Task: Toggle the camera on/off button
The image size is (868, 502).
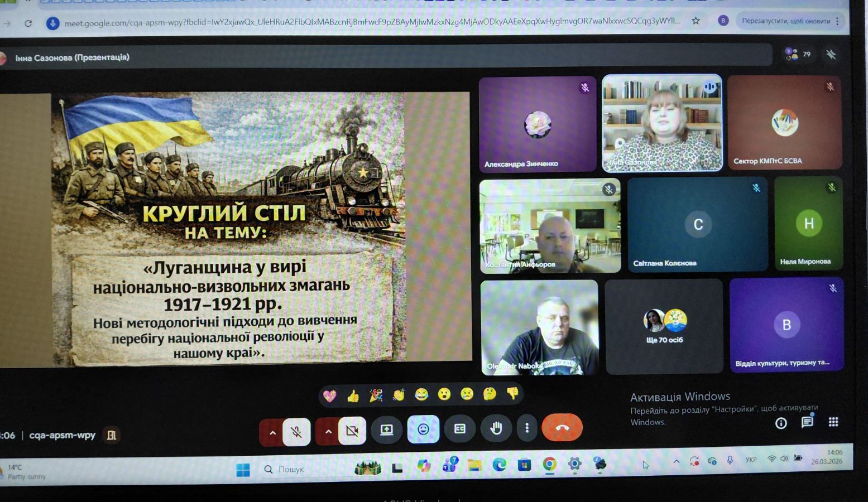Action: coord(352,431)
